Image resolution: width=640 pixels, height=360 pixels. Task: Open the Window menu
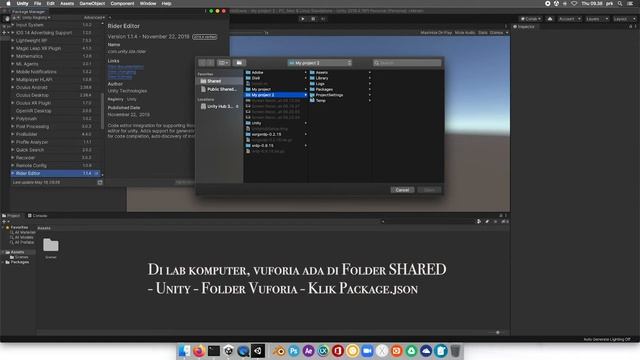pos(148,3)
